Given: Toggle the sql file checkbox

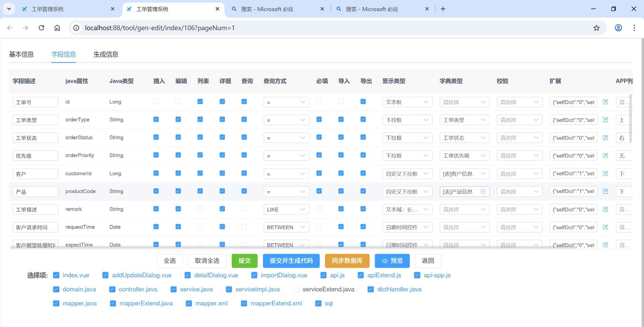Looking at the screenshot, I should 318,303.
